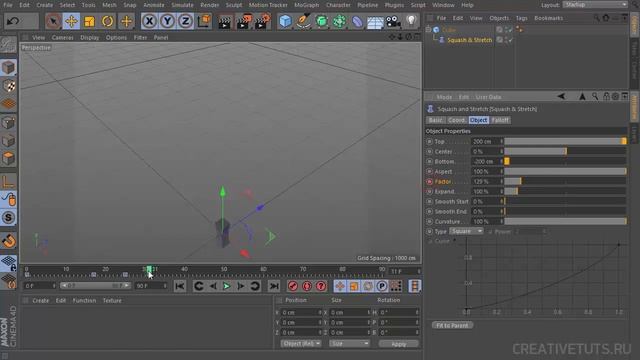The height and width of the screenshot is (360, 640).
Task: Open the Object (Rel) dropdown
Action: (x=301, y=343)
